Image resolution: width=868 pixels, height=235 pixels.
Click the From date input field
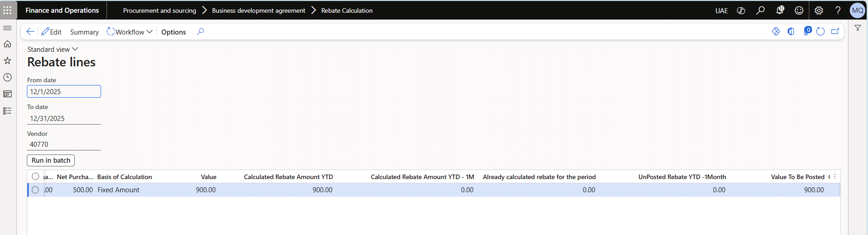(64, 91)
